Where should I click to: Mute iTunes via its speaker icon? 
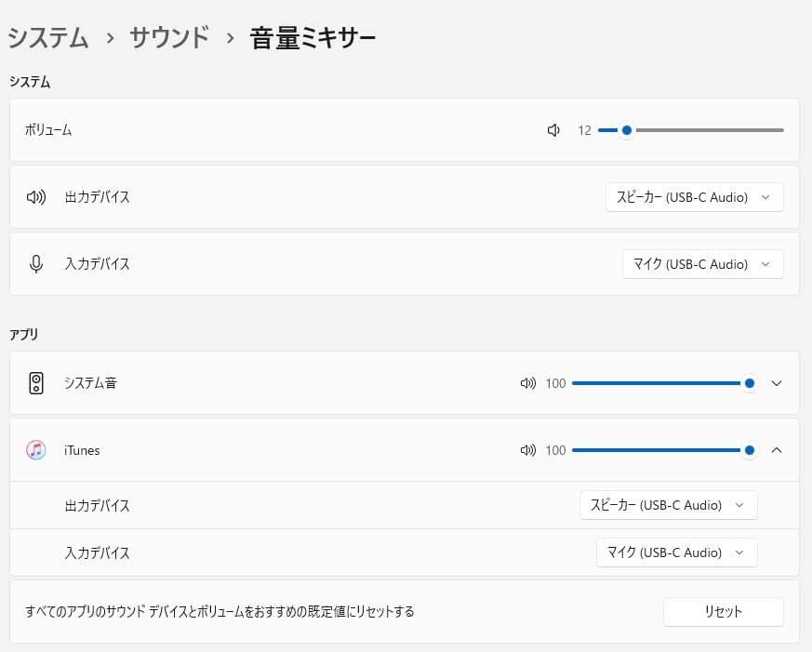pos(528,450)
